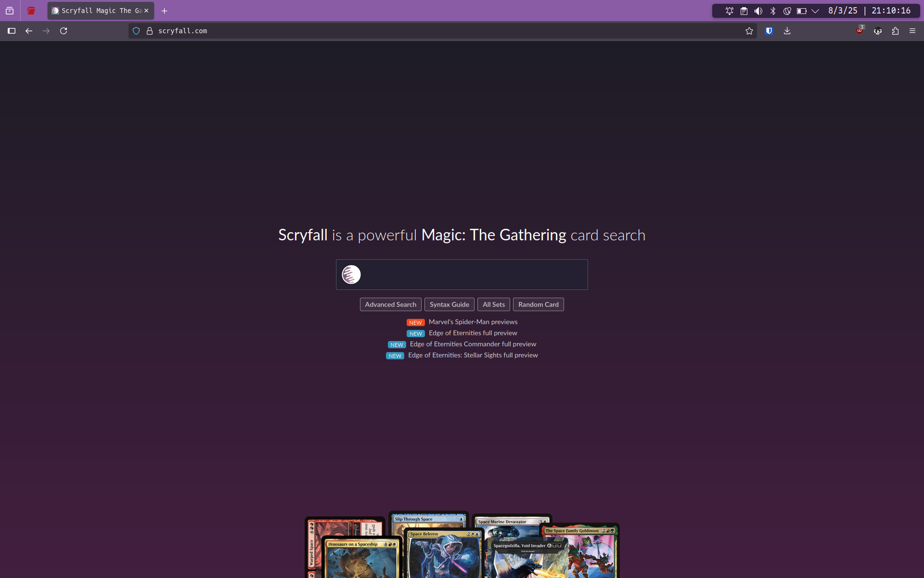Switch to the Scryfall Magic tab
This screenshot has height=578, width=924.
[96, 11]
